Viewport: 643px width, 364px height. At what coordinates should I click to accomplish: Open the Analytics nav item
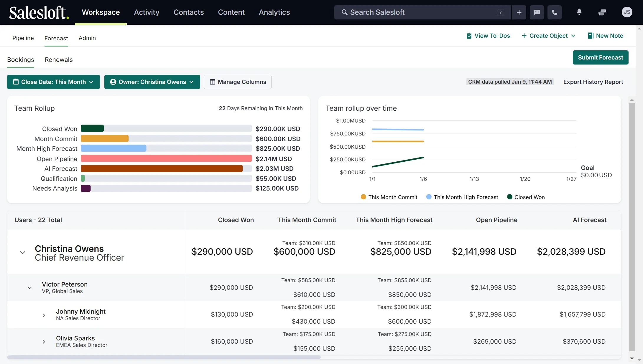[274, 12]
